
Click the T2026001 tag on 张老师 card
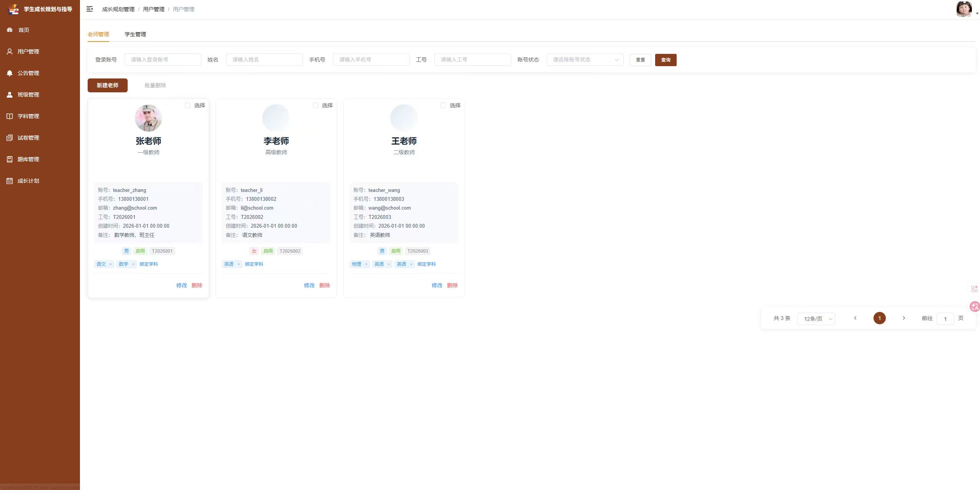(162, 251)
